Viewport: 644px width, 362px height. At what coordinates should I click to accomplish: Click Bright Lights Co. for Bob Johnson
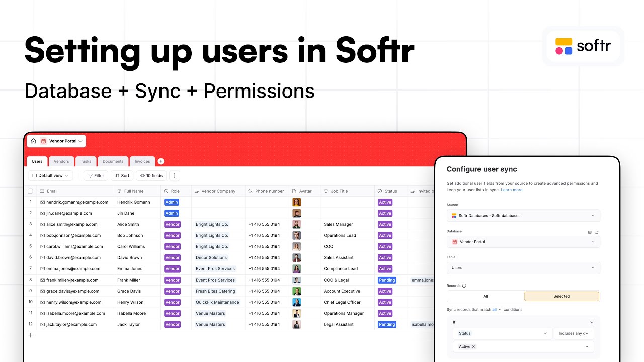click(212, 235)
